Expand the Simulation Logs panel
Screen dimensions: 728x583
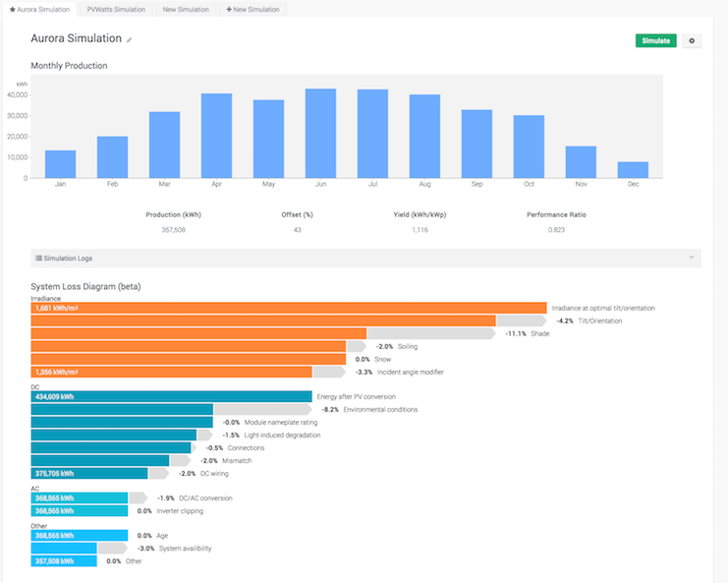click(365, 259)
